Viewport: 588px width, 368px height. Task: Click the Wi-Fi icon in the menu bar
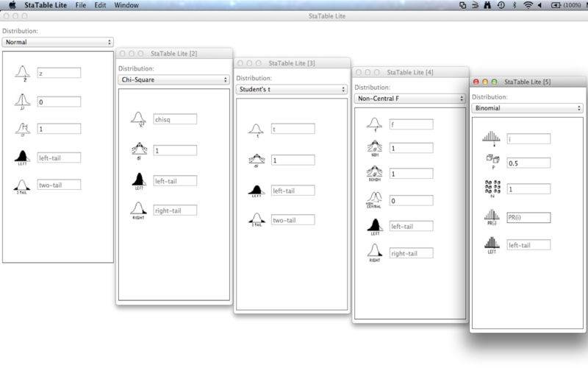(x=528, y=5)
